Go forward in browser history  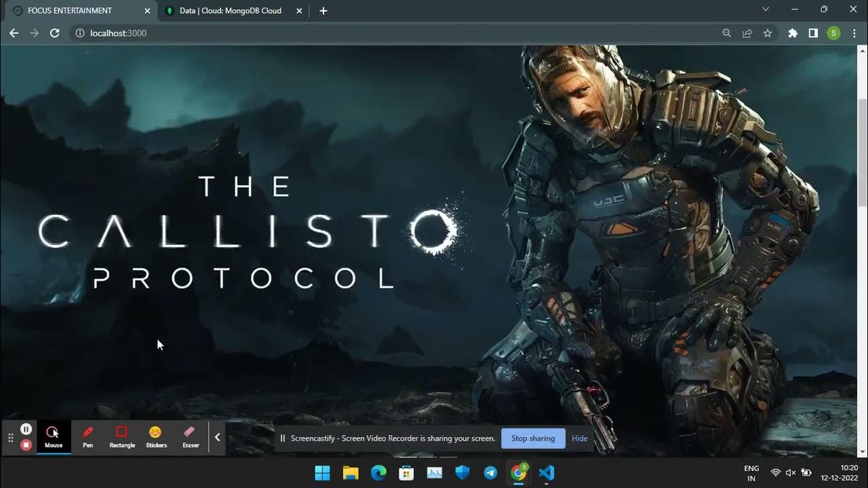(34, 33)
